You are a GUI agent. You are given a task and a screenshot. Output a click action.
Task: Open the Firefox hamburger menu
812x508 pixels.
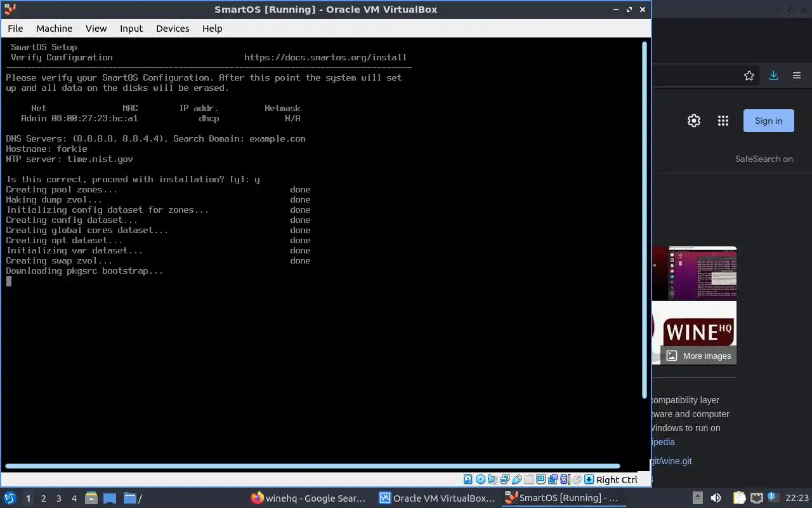click(x=797, y=76)
